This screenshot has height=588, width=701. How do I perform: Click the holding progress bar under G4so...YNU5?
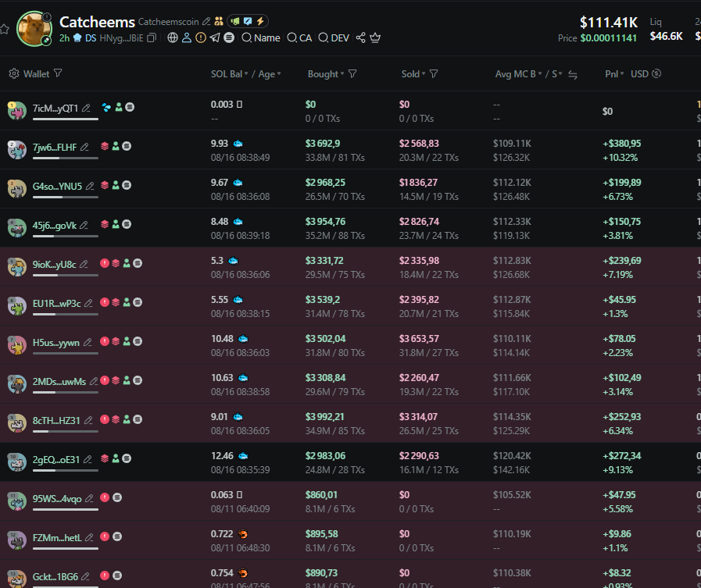(66, 197)
